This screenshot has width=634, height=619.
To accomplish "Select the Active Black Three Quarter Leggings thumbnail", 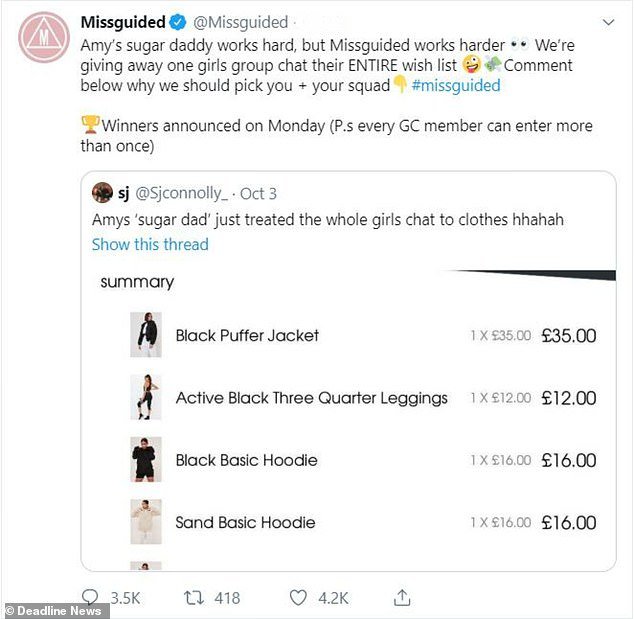I will (146, 397).
